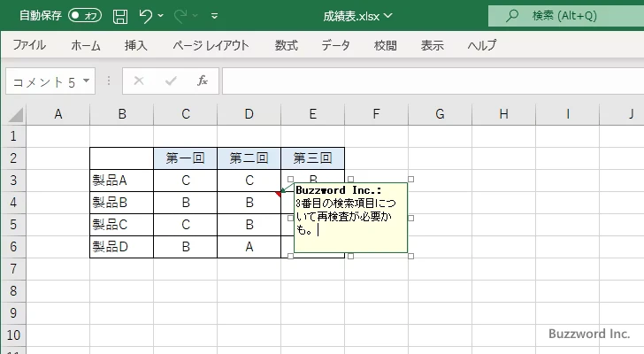Open the ヘルプ tab
644x354 pixels.
coord(482,45)
